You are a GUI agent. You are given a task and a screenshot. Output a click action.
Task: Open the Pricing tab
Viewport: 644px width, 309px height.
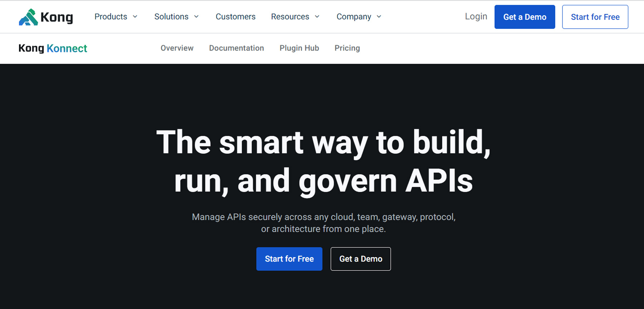coord(347,48)
